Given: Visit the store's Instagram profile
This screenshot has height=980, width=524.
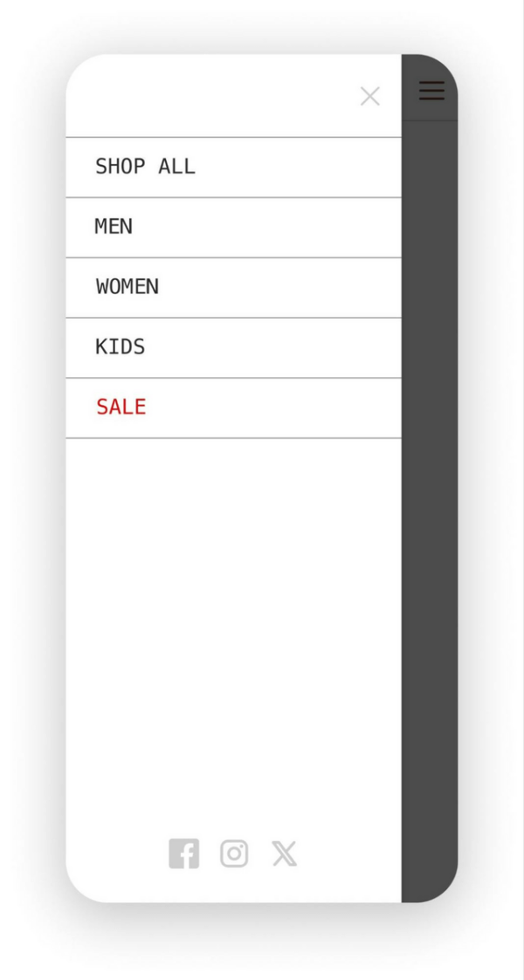Looking at the screenshot, I should tap(234, 853).
